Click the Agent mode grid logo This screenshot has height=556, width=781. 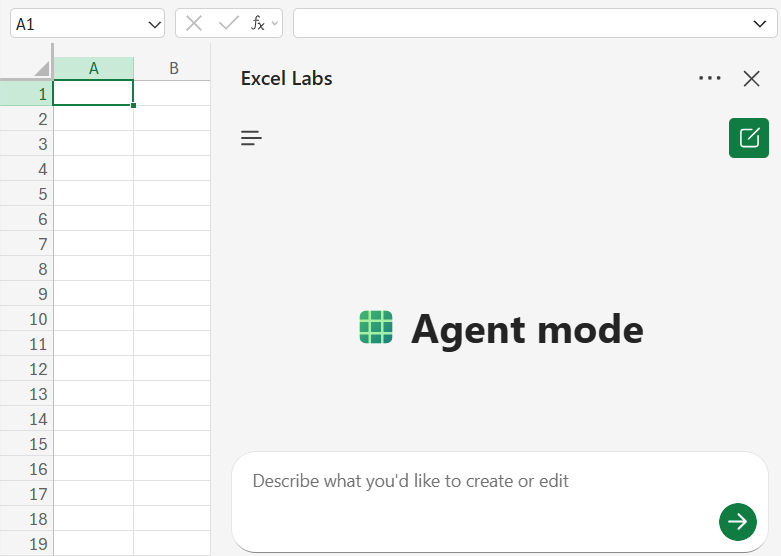(376, 327)
